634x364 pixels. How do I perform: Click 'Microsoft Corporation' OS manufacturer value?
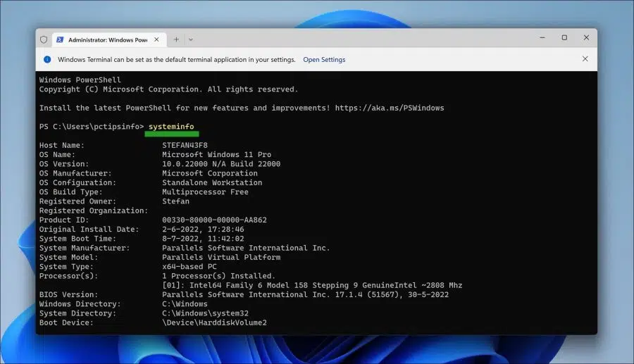pos(210,173)
